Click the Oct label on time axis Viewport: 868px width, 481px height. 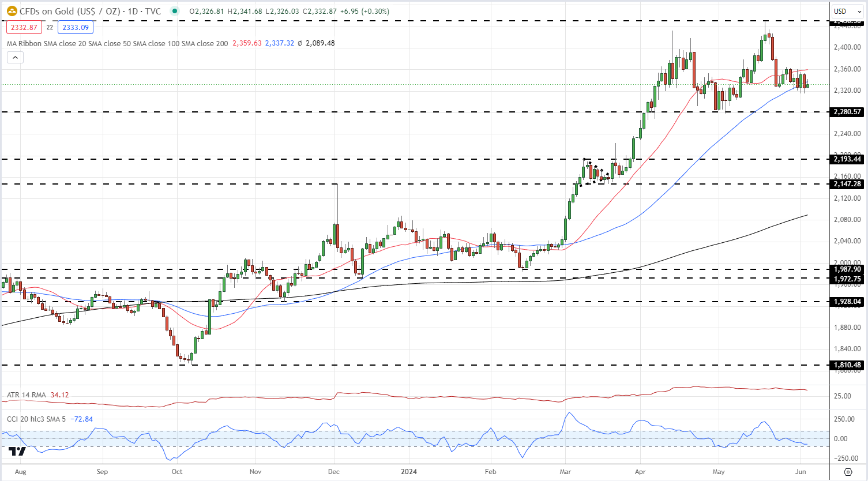click(177, 472)
